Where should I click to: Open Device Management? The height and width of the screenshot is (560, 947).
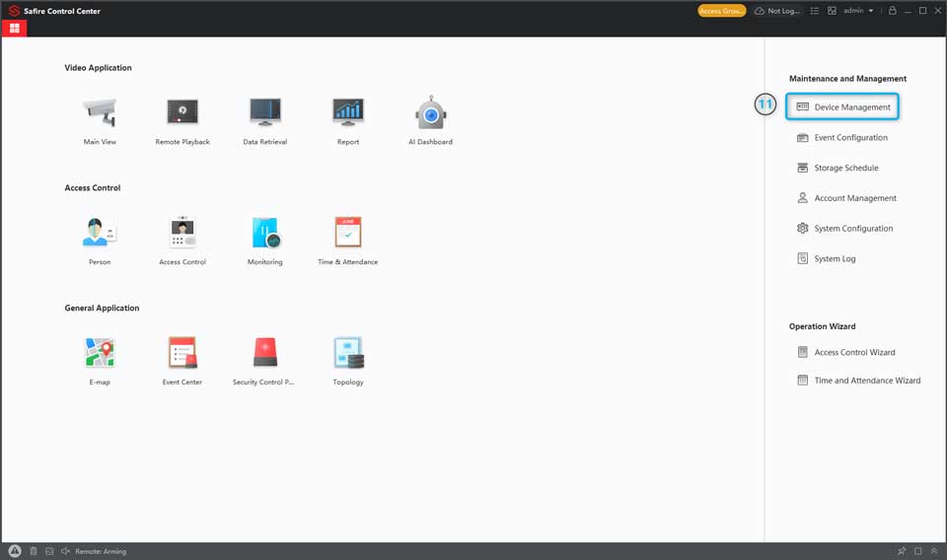(x=851, y=107)
